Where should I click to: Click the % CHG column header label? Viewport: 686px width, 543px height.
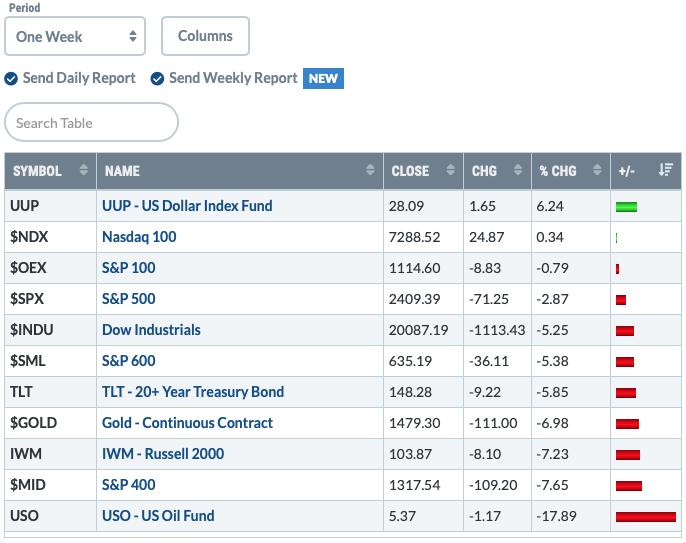coord(558,171)
